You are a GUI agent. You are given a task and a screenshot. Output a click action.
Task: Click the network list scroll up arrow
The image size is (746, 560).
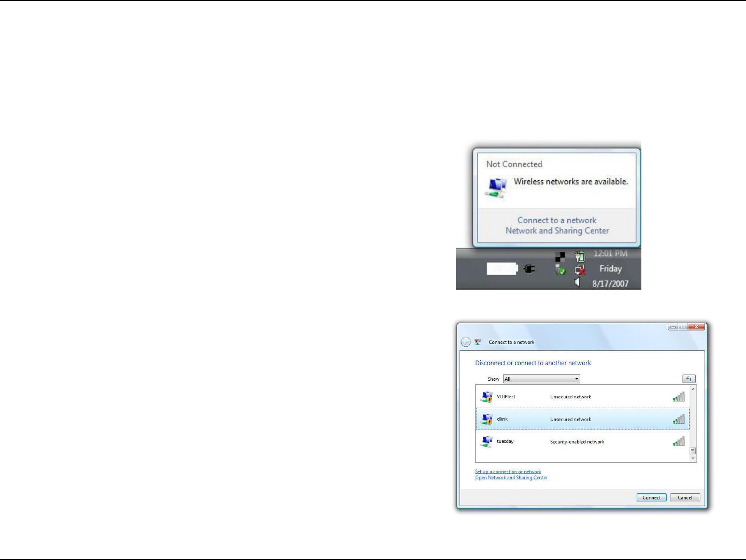point(693,389)
